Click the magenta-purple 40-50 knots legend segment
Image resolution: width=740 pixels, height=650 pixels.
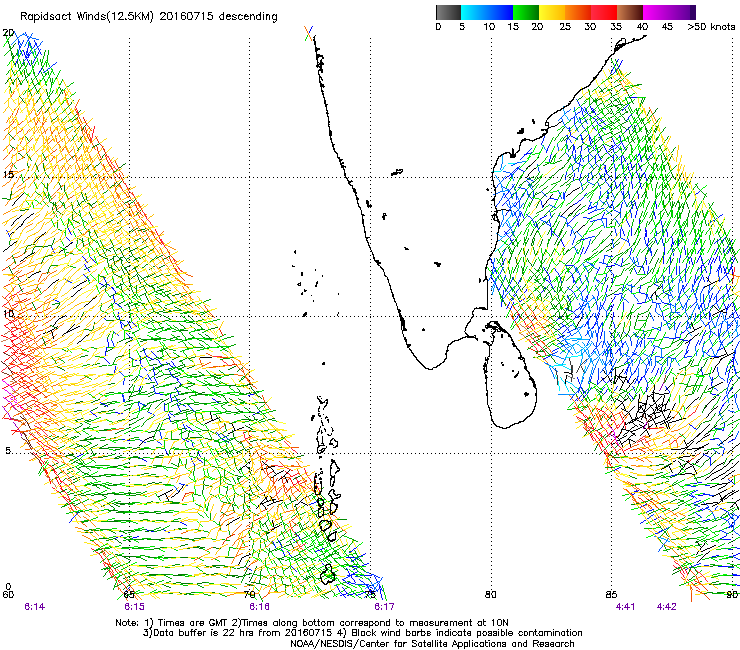pyautogui.click(x=669, y=12)
